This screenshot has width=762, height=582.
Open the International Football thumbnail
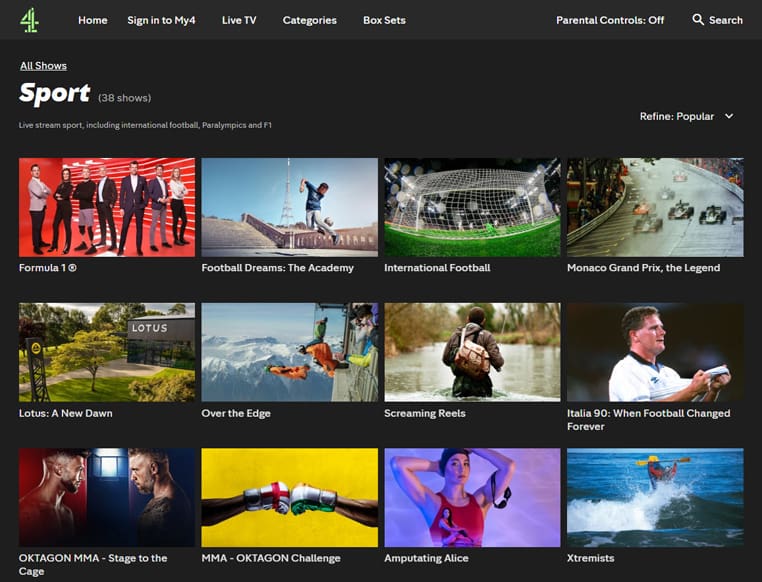(472, 207)
